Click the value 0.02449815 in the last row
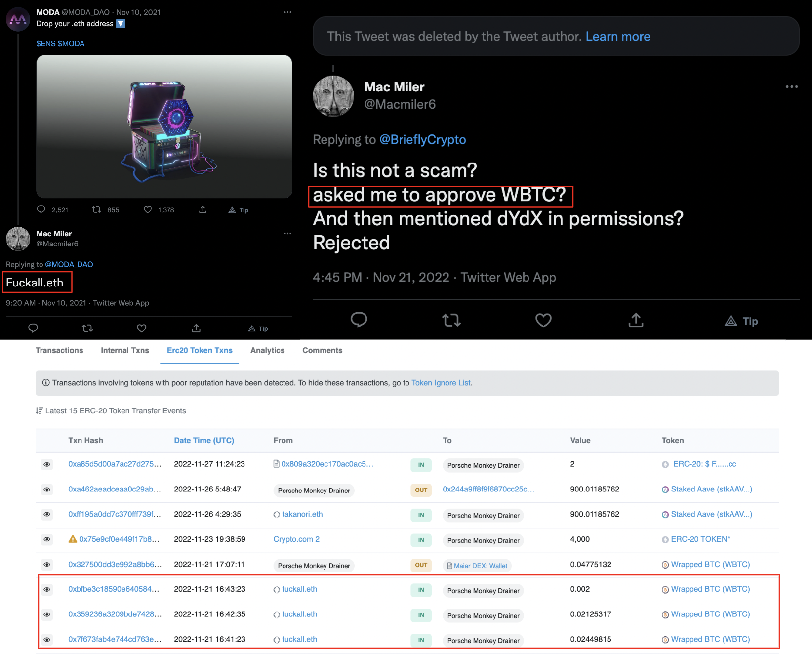This screenshot has height=654, width=812. point(591,639)
